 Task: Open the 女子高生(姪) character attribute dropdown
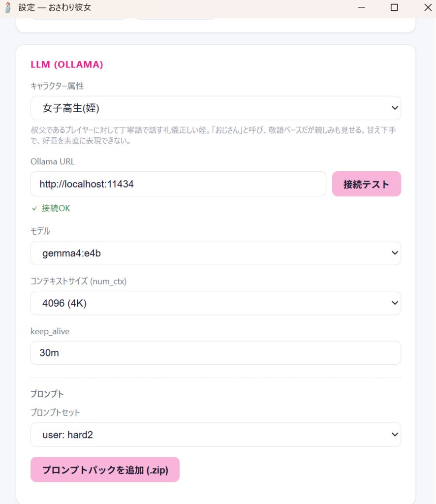coord(216,108)
